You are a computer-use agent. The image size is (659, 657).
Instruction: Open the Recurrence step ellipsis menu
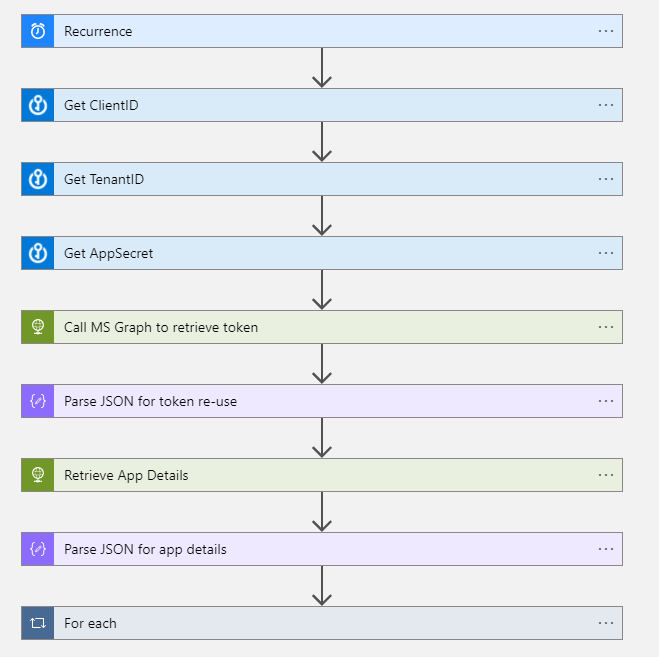[605, 31]
